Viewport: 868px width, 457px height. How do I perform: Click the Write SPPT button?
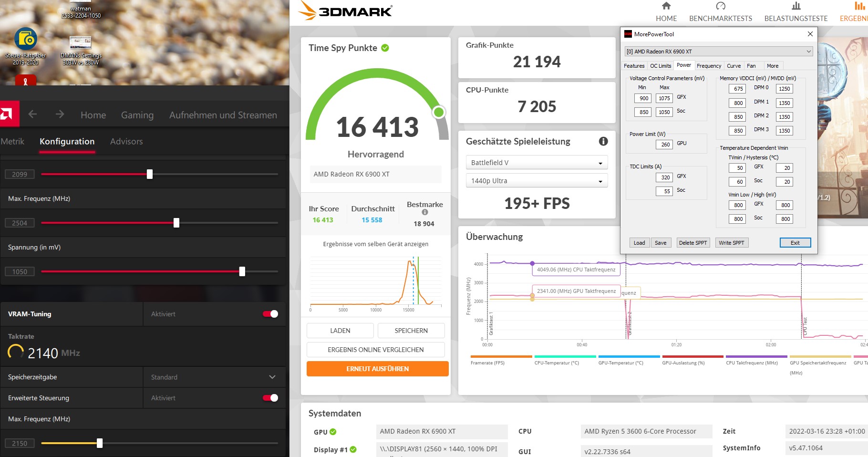tap(732, 243)
